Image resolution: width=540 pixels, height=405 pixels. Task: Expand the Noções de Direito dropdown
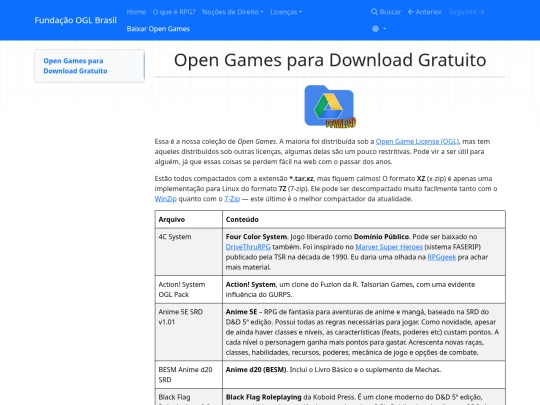pyautogui.click(x=232, y=12)
